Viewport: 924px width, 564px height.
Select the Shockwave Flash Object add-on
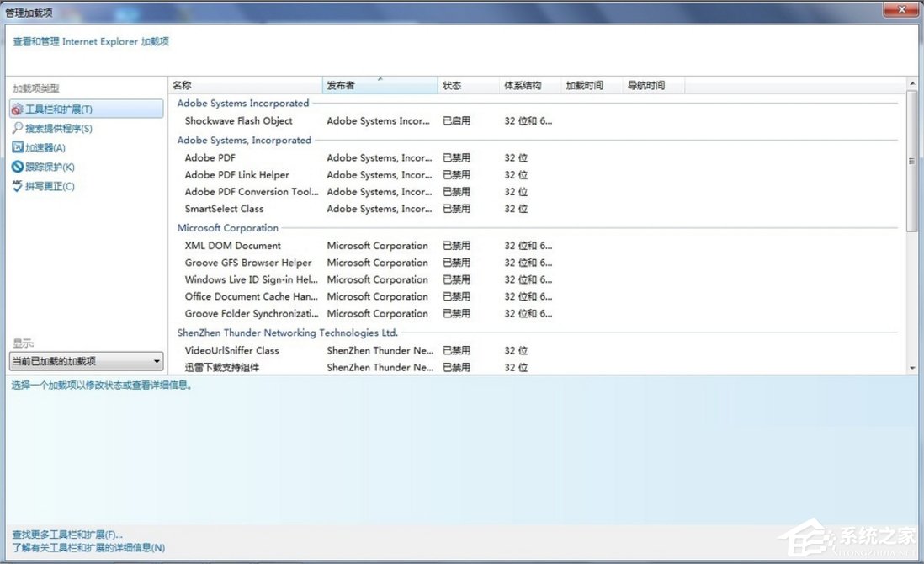pyautogui.click(x=239, y=120)
